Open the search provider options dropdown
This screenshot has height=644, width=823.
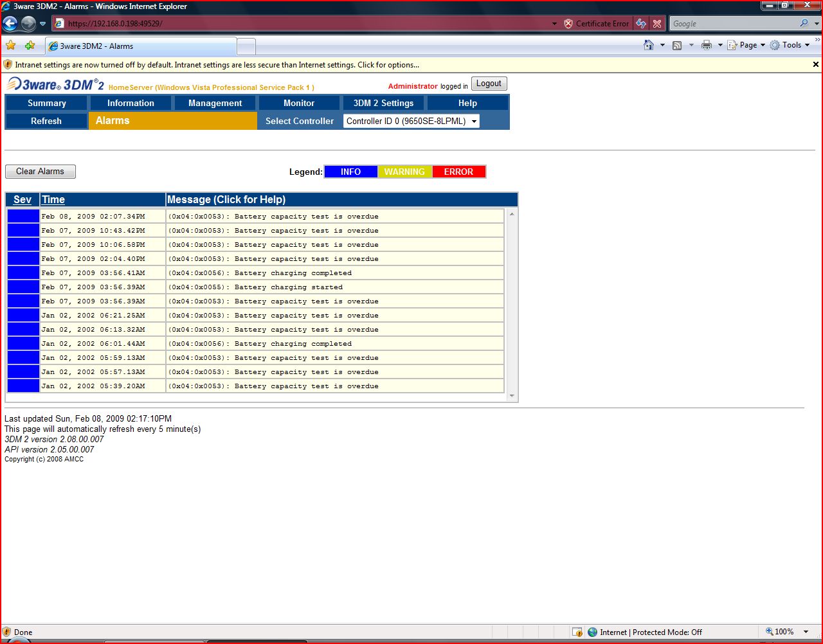pos(817,24)
